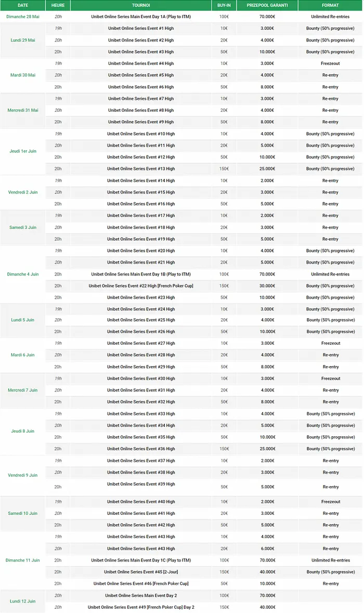Viewport: 364px width, 613px height.
Task: Click the DATE column header
Action: coord(23,5)
